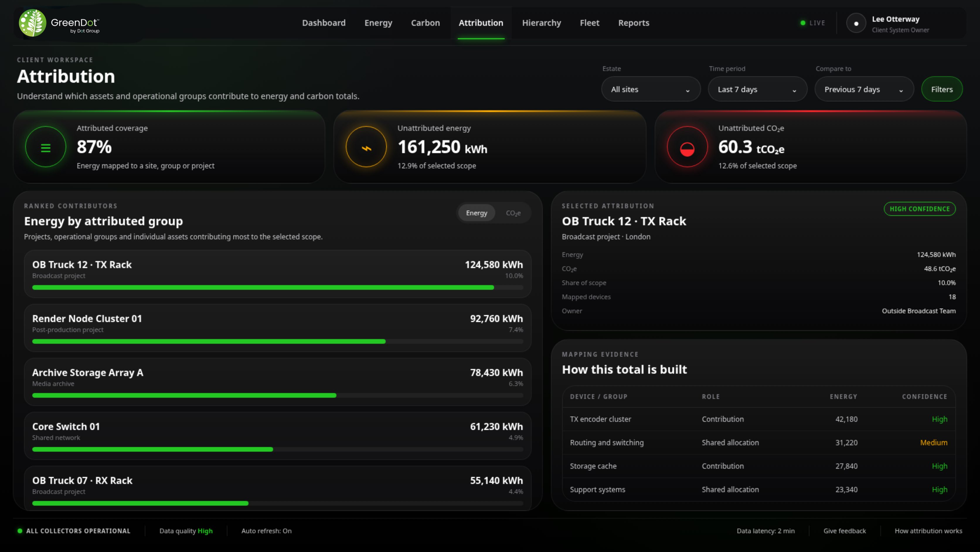Expand the Last 7 days time period dropdown

(x=757, y=89)
